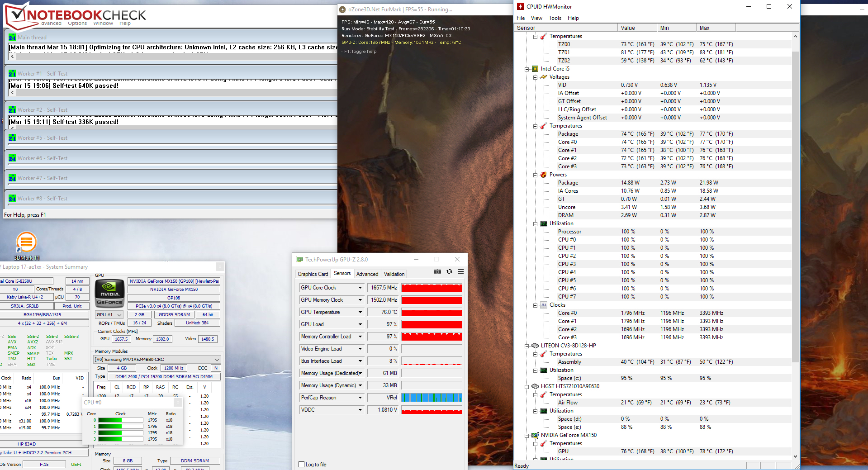Click the Main thread horizontal scroll-left arrow
The width and height of the screenshot is (868, 470).
coord(12,57)
